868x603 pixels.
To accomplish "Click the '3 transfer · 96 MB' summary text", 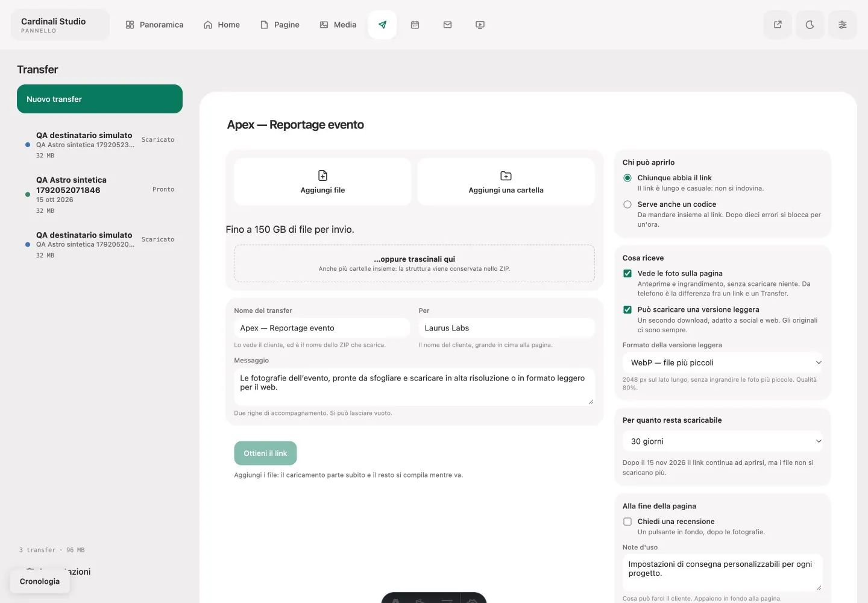I will [x=52, y=550].
